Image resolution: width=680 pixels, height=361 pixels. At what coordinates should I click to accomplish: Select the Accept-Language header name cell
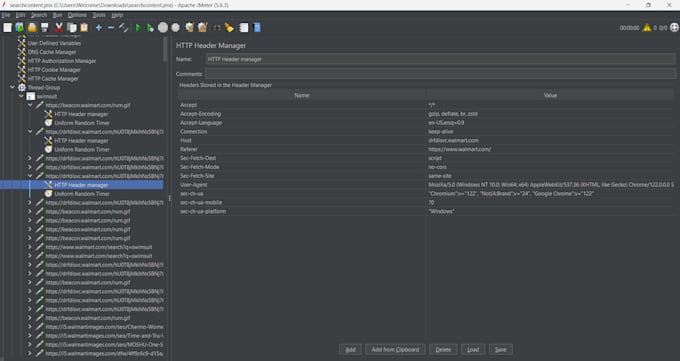(302, 123)
